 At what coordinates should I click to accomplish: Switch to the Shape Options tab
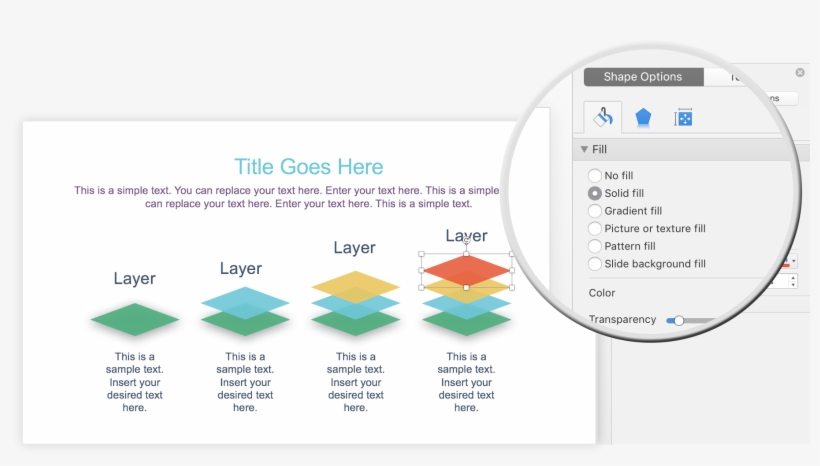point(643,77)
